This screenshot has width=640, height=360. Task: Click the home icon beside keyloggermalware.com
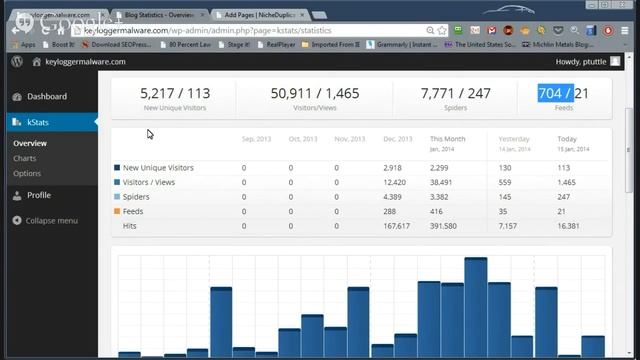37,62
